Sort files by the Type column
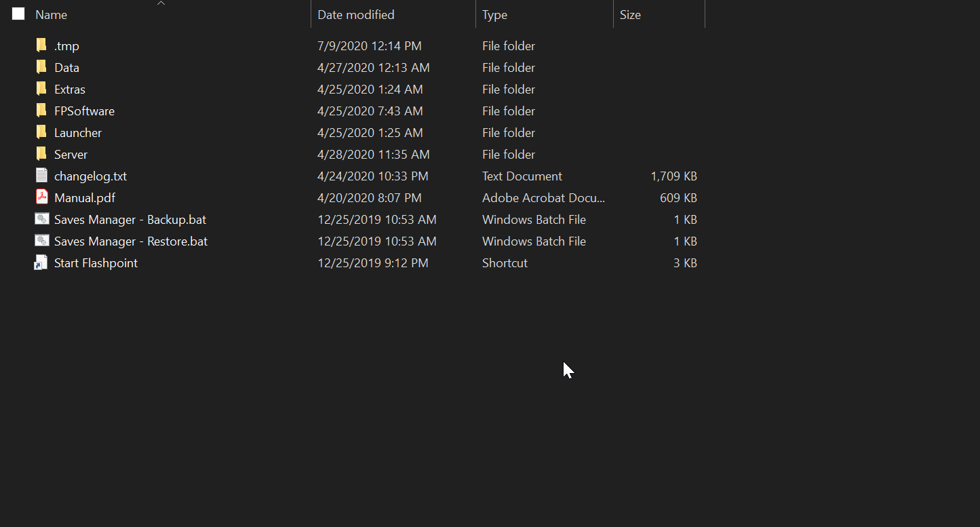980x527 pixels. (494, 14)
